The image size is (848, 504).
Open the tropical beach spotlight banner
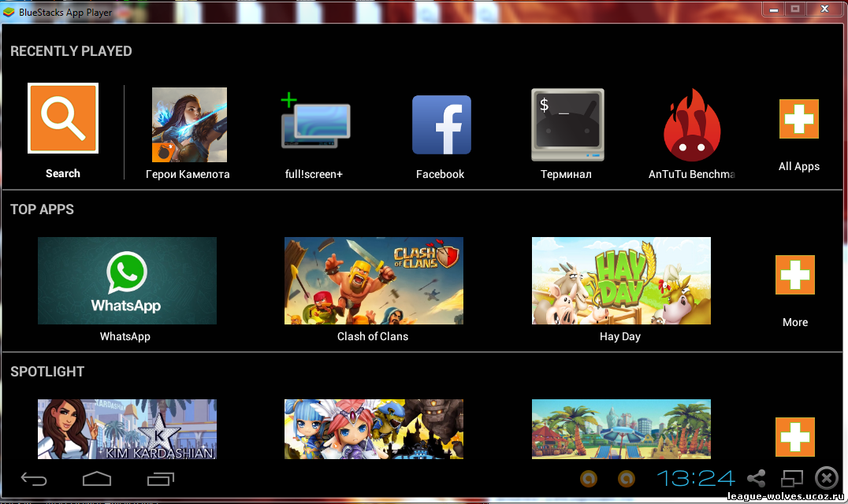tap(621, 429)
